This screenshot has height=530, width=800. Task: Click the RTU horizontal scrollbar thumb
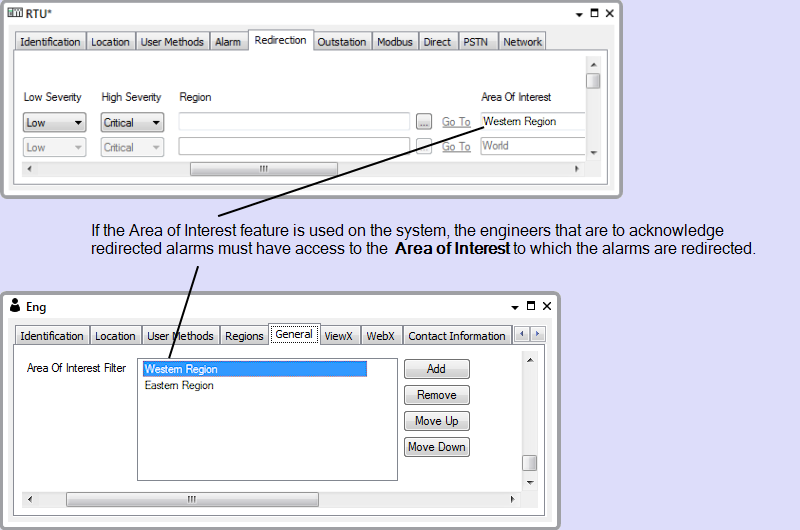(x=263, y=169)
